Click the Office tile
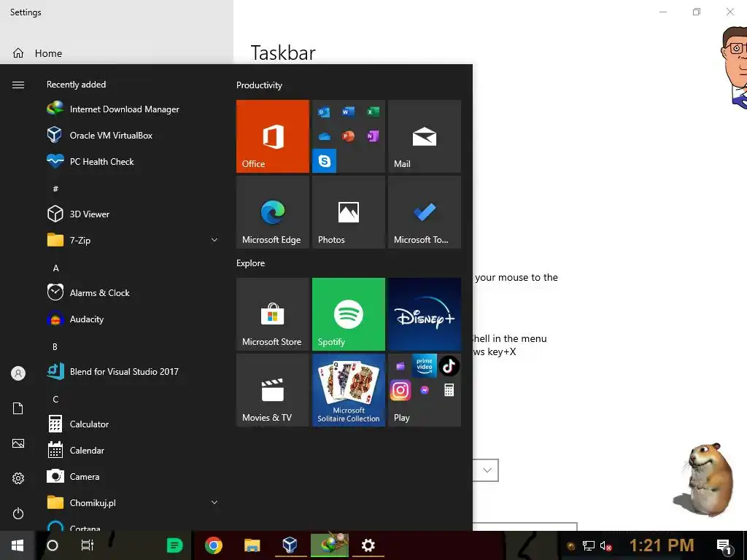This screenshot has height=560, width=747. (x=273, y=136)
